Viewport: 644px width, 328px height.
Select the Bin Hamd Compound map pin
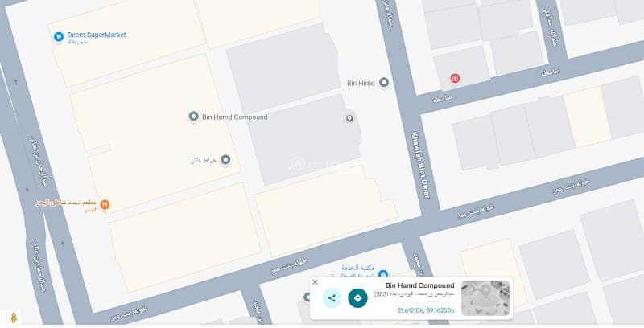click(193, 117)
